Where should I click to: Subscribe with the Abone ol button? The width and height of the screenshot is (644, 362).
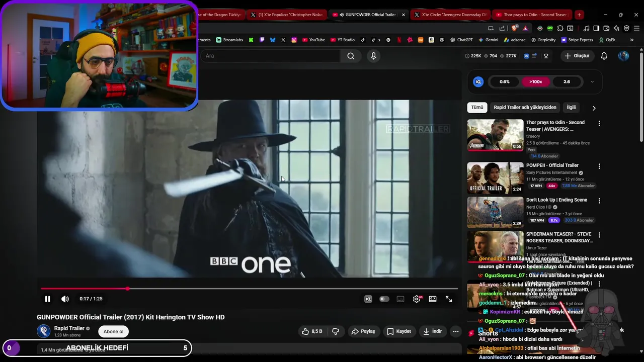(x=113, y=331)
